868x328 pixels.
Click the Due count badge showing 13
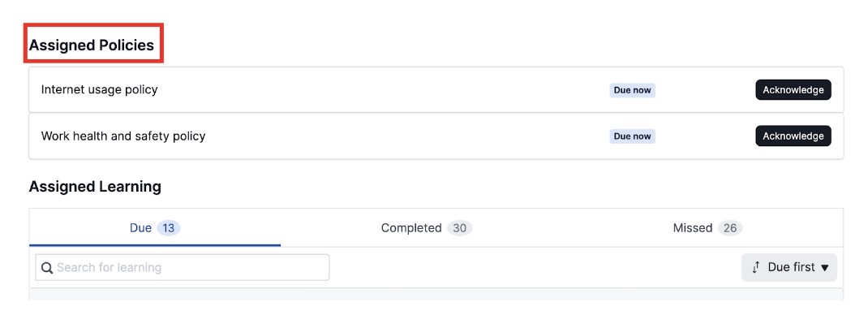(x=169, y=227)
